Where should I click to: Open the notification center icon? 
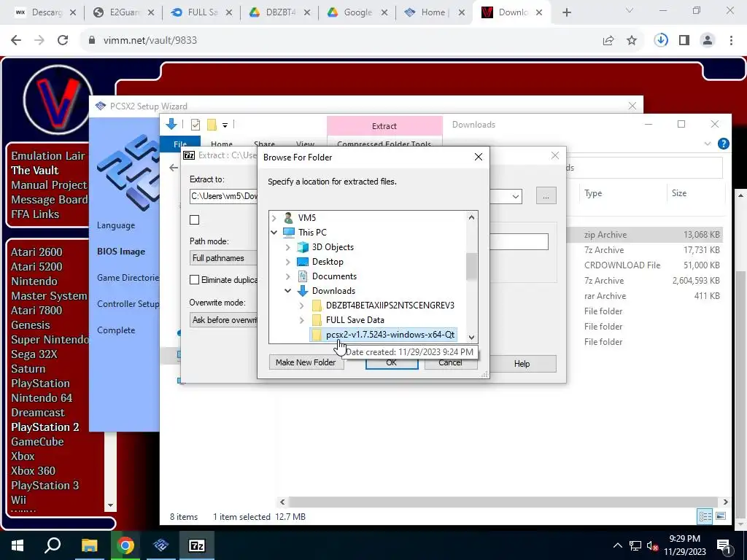coord(724,545)
